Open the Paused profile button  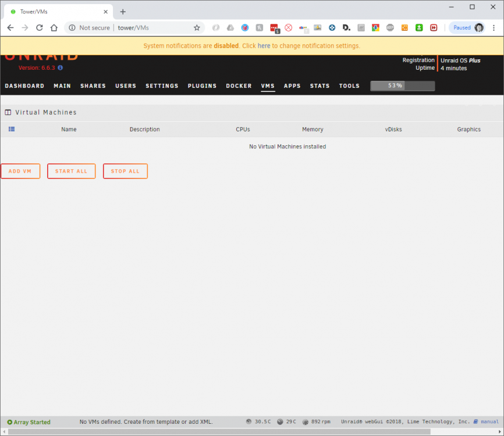click(467, 27)
